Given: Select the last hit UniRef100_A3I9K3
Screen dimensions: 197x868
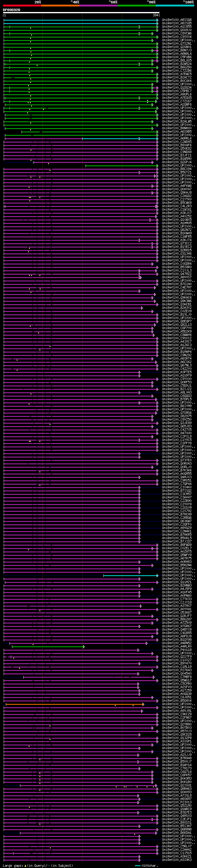Looking at the screenshot, I should tap(176, 860).
